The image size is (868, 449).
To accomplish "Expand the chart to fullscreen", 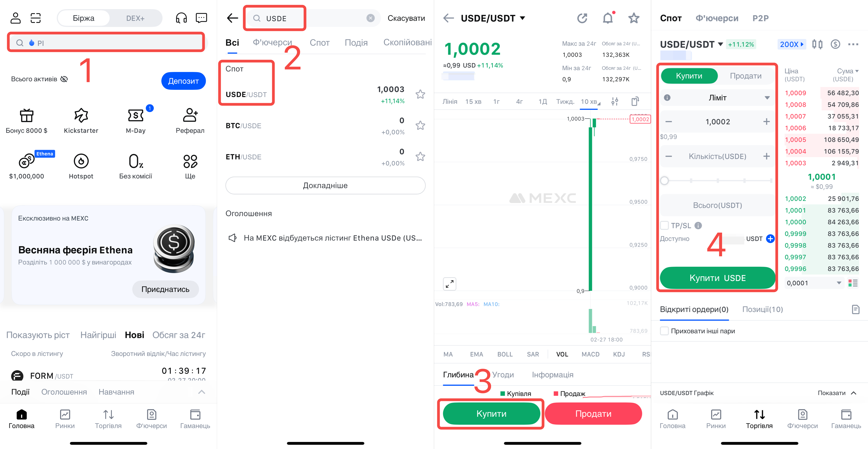I will [x=449, y=284].
